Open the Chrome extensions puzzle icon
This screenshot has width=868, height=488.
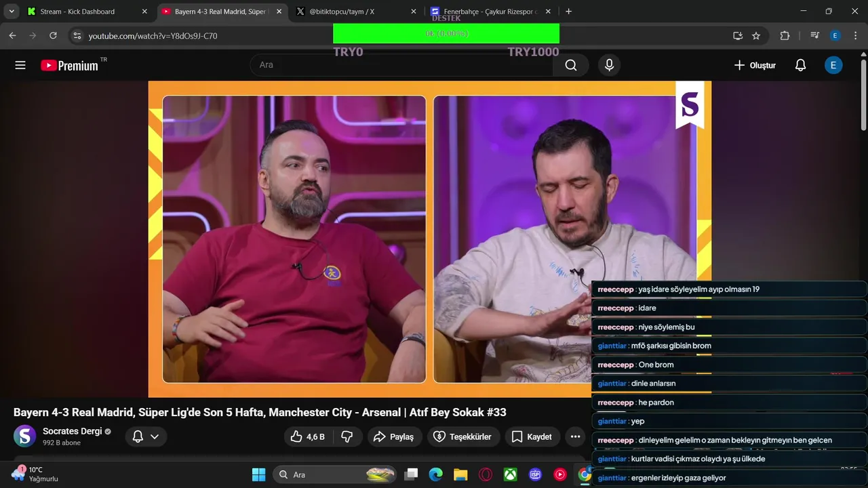coord(785,36)
